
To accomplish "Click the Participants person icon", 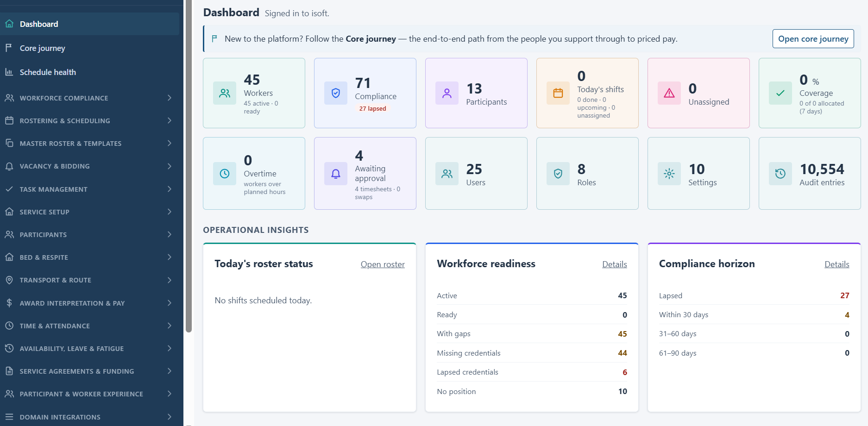I will click(447, 93).
